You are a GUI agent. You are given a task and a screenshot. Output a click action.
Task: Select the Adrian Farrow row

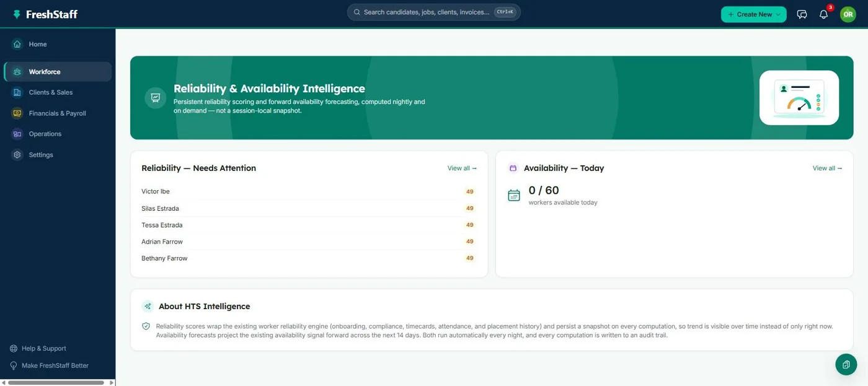[309, 242]
